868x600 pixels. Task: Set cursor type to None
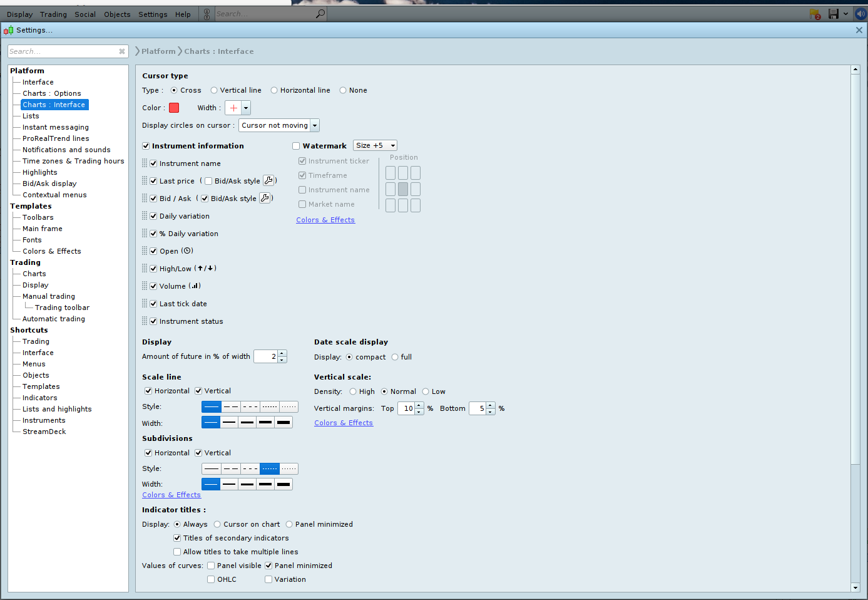[x=343, y=90]
